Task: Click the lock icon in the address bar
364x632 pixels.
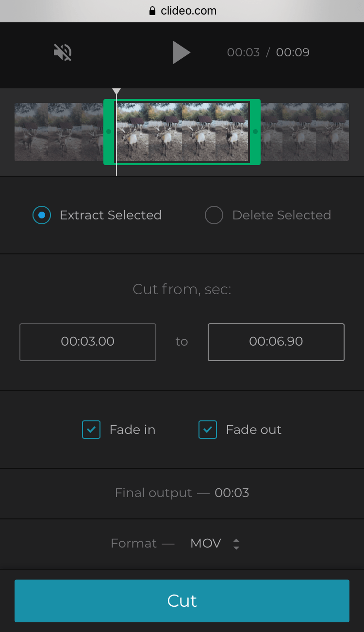Action: (152, 10)
